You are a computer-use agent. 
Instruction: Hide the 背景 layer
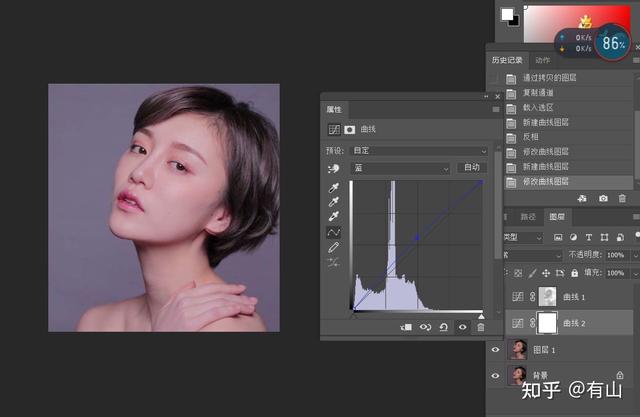[495, 376]
